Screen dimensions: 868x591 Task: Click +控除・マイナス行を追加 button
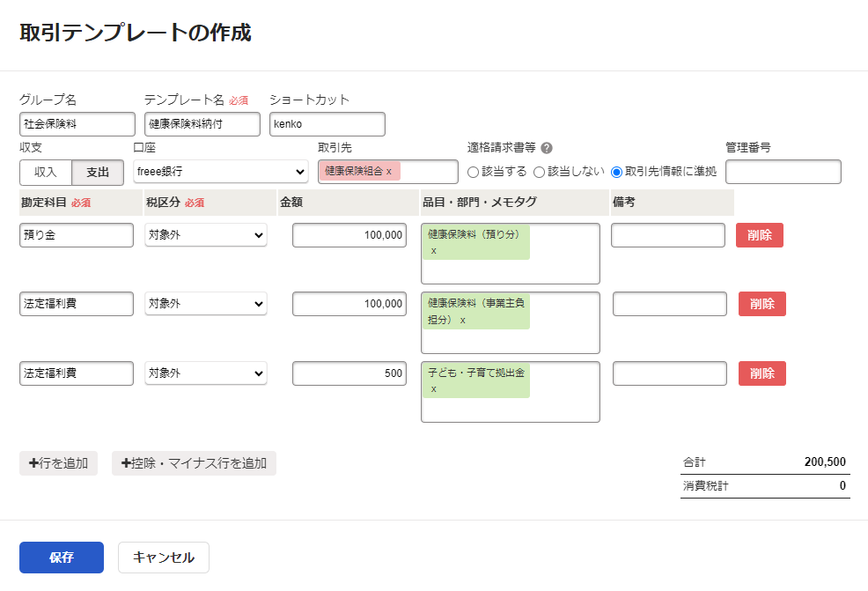point(194,463)
